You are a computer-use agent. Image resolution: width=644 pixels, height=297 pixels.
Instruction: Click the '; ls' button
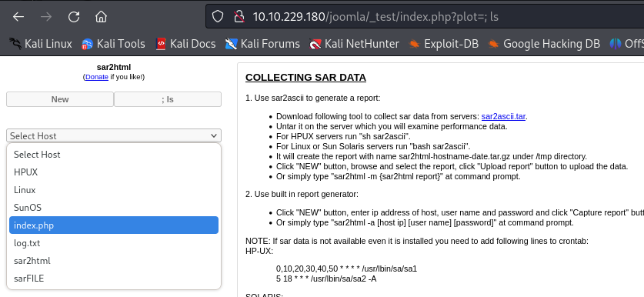(168, 99)
